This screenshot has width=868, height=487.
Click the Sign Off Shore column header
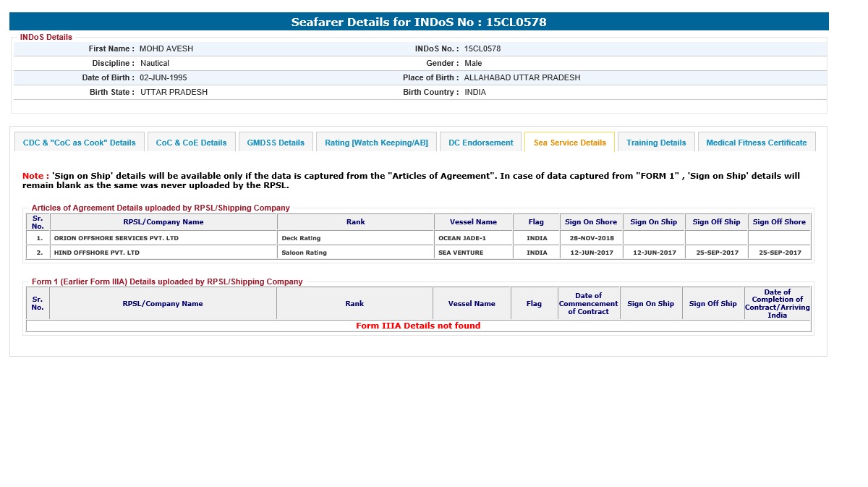(x=779, y=222)
